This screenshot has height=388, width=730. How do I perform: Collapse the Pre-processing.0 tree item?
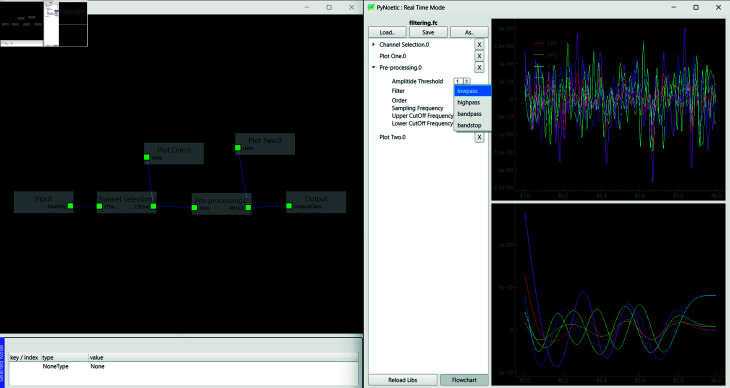pyautogui.click(x=373, y=68)
